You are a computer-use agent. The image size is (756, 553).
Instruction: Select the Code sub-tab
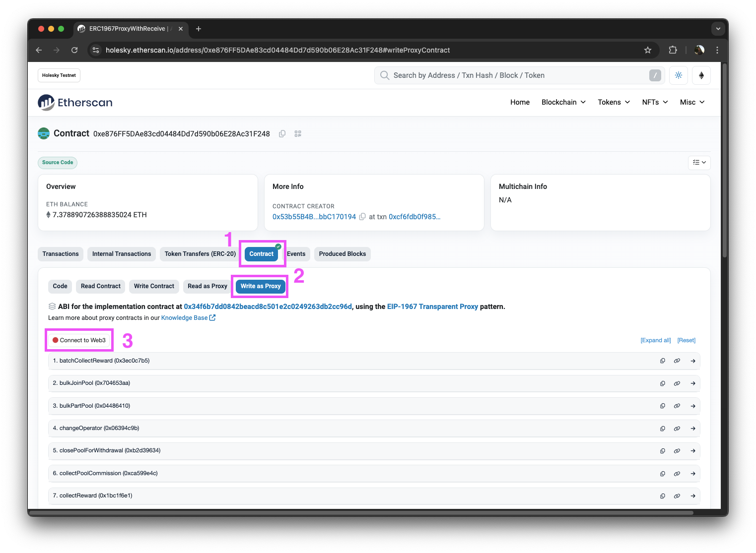click(x=60, y=286)
